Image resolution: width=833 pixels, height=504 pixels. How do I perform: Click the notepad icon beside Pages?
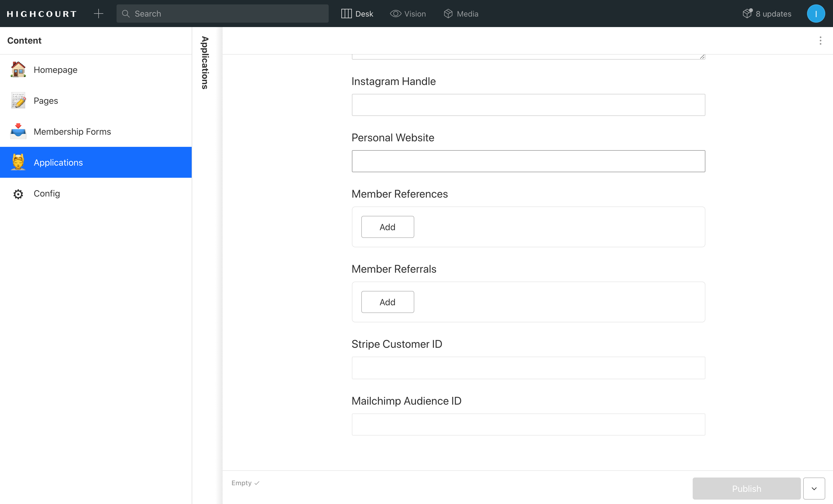point(18,101)
